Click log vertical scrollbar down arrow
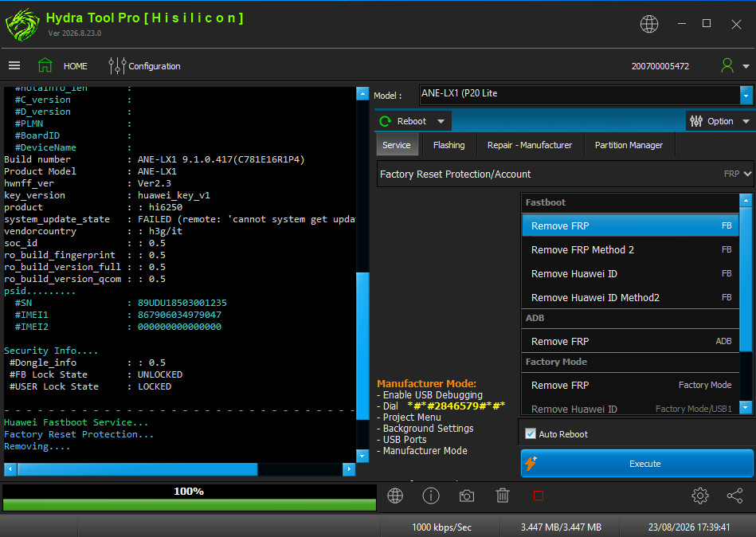The height and width of the screenshot is (537, 756). tap(362, 455)
